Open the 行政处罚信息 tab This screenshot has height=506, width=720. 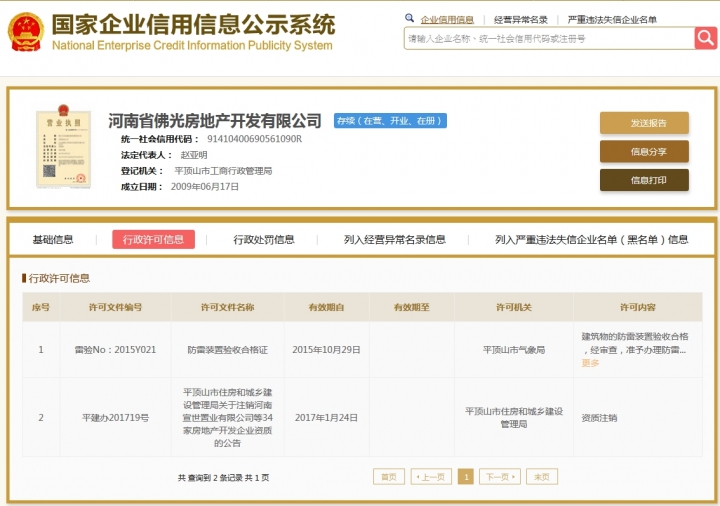click(x=264, y=239)
